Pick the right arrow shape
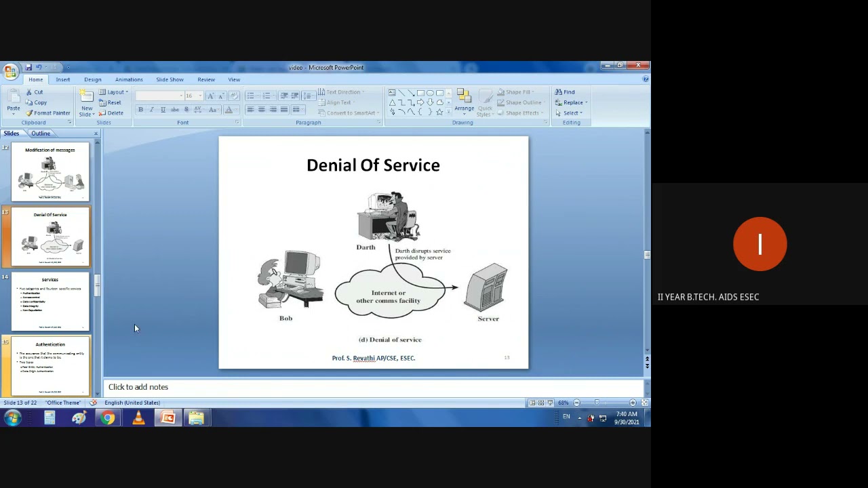The height and width of the screenshot is (488, 868). coord(420,102)
